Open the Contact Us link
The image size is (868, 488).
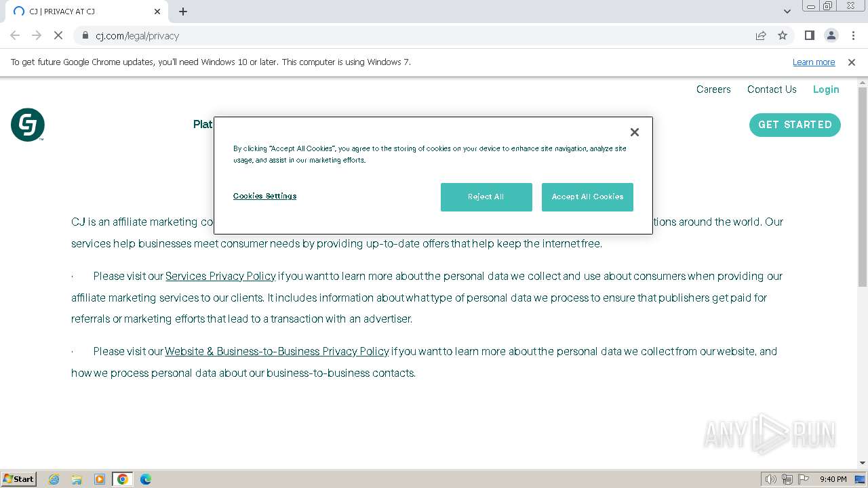(x=772, y=89)
